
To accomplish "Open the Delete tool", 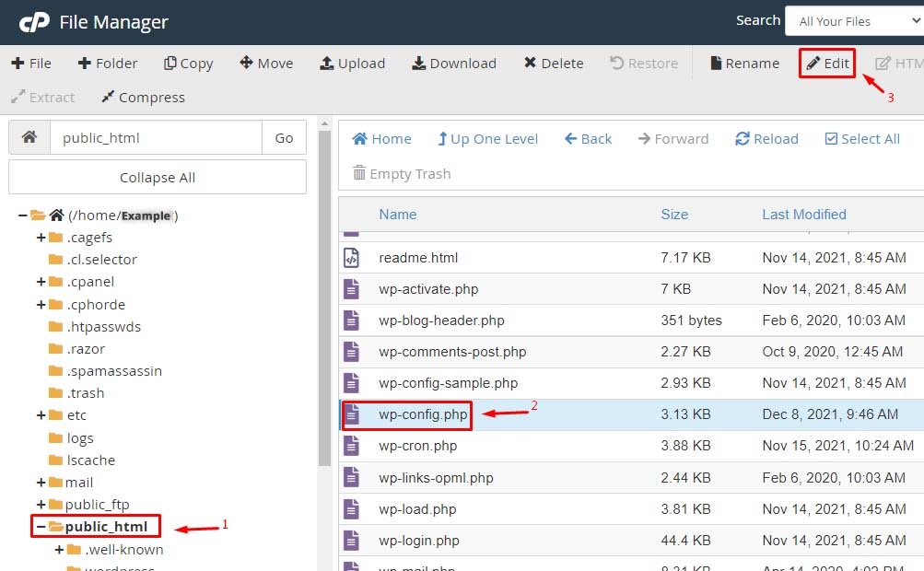I will pyautogui.click(x=553, y=63).
